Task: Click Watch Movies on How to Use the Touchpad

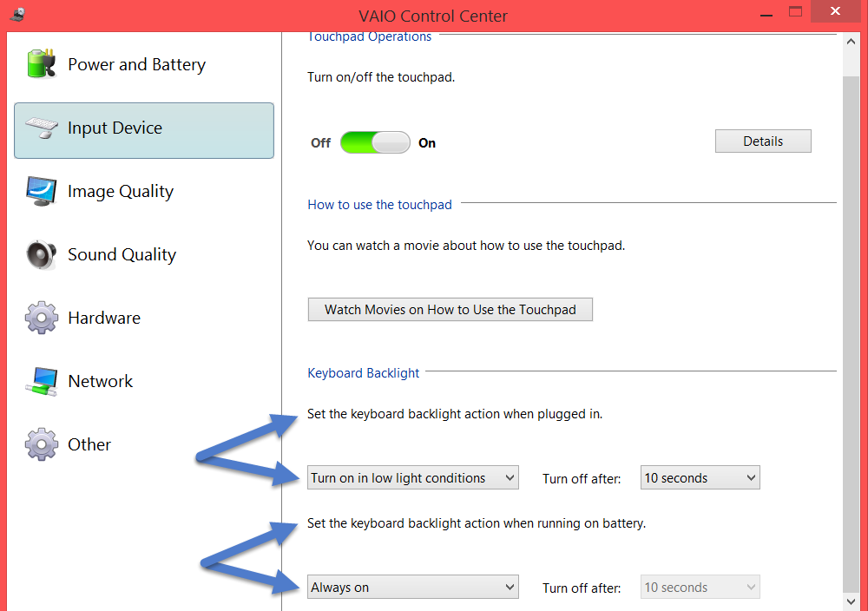Action: pyautogui.click(x=450, y=309)
